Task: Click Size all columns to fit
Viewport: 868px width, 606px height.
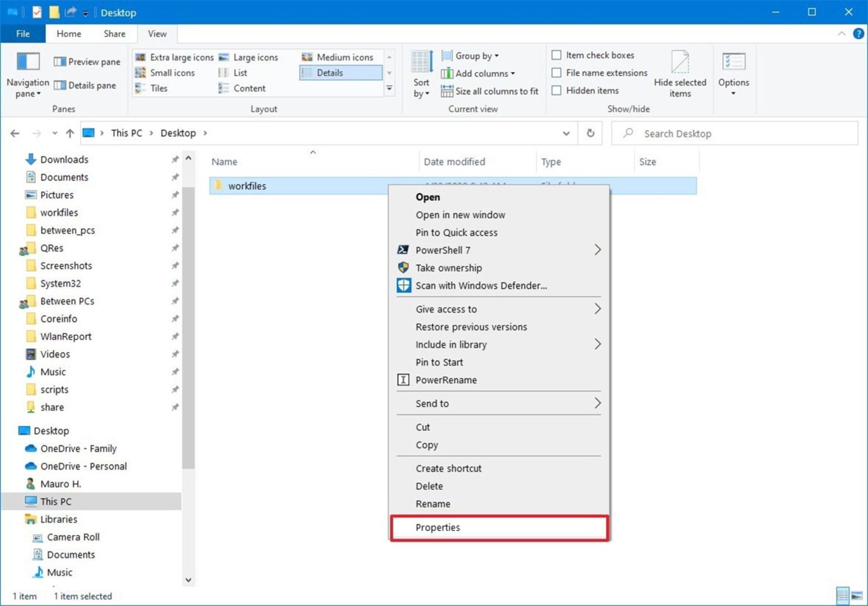Action: [x=496, y=91]
